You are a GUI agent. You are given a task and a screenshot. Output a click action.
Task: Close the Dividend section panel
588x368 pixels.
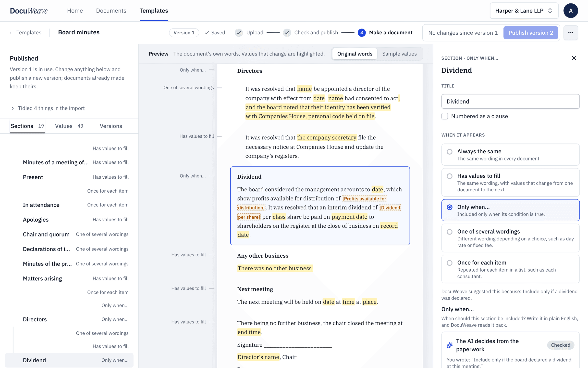(x=574, y=58)
